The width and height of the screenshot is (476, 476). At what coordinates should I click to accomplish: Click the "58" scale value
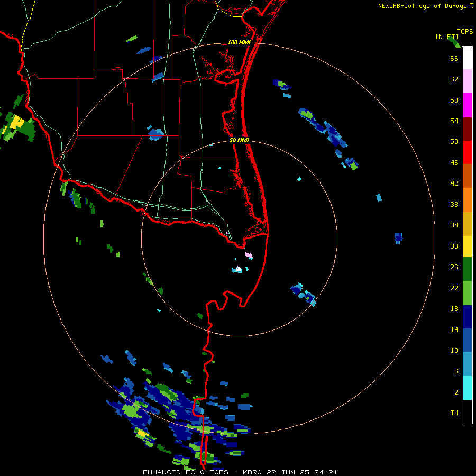coord(454,100)
